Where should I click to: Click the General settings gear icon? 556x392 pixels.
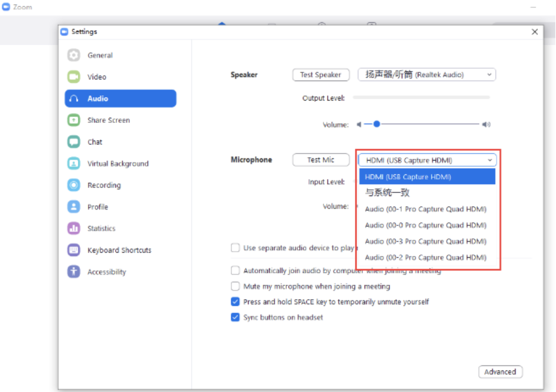pos(74,55)
